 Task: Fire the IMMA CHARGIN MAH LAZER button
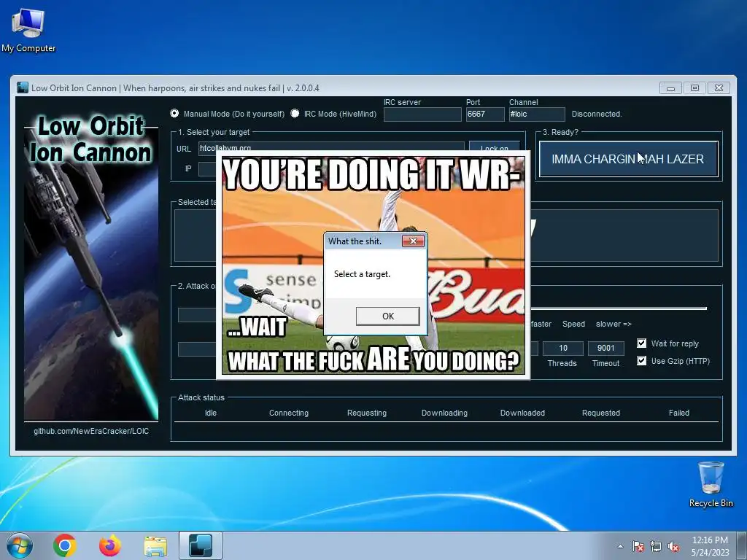point(628,159)
